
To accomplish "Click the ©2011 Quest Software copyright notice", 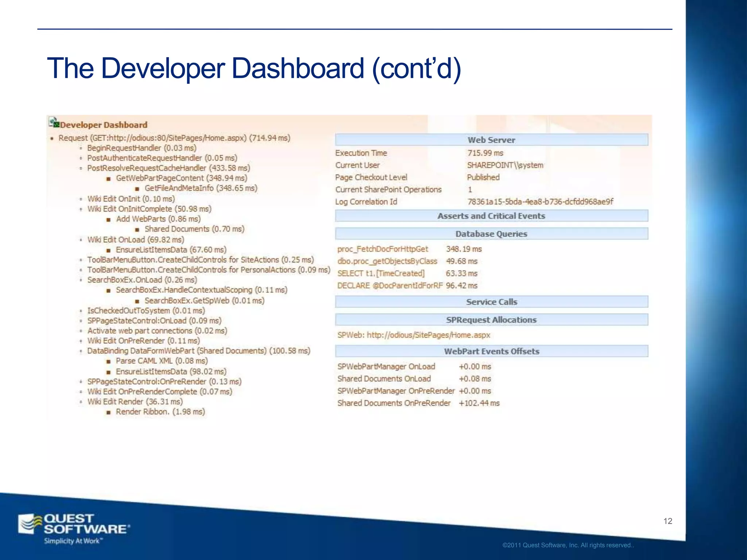I will point(568,545).
